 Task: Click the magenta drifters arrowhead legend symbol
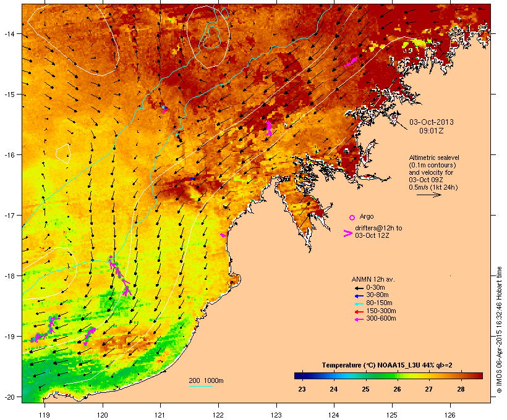point(347,233)
